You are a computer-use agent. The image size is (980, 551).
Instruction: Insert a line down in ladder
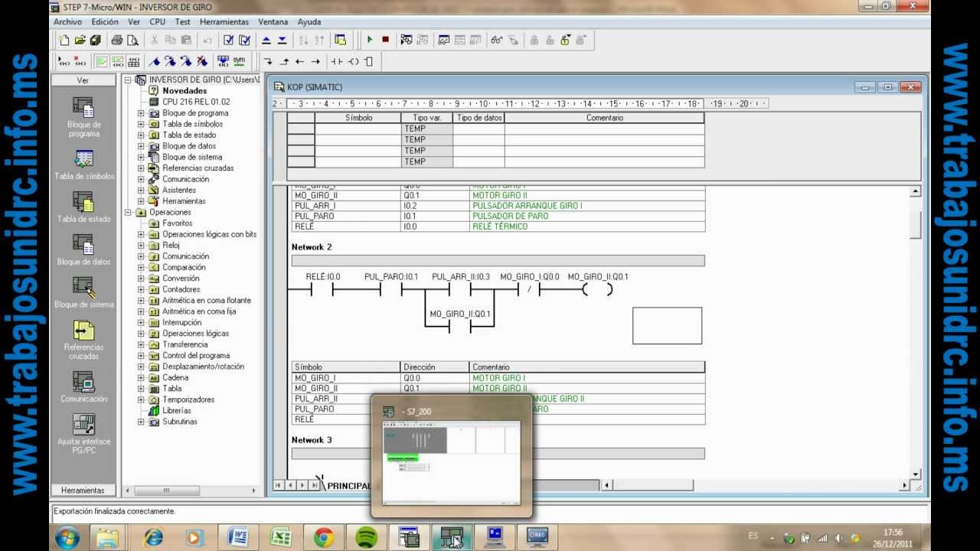[268, 61]
